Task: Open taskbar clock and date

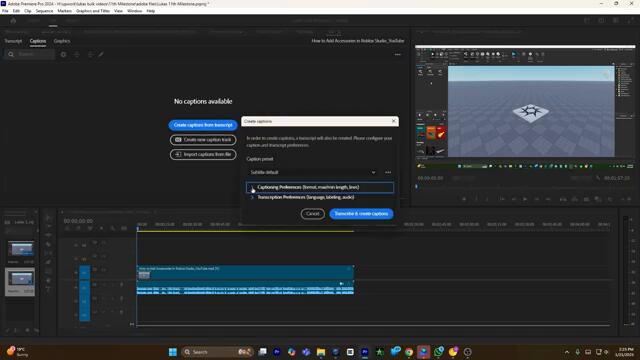Action: tap(625, 352)
